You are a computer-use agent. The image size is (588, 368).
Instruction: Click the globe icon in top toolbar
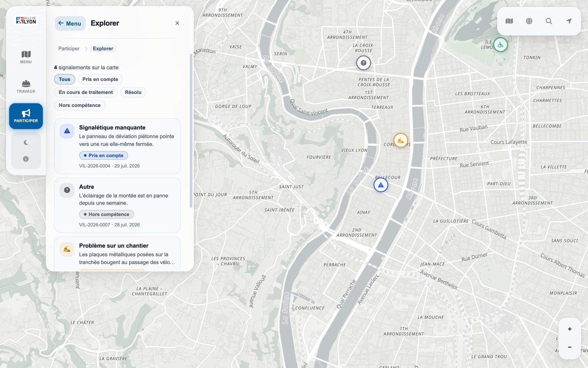(x=529, y=21)
